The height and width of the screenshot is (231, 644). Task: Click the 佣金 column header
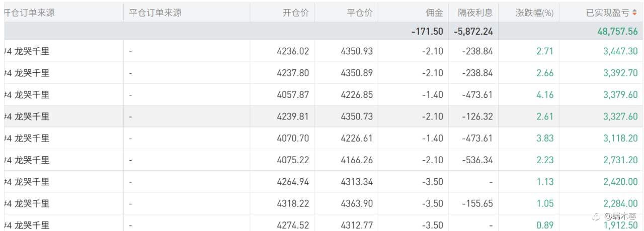(x=434, y=13)
